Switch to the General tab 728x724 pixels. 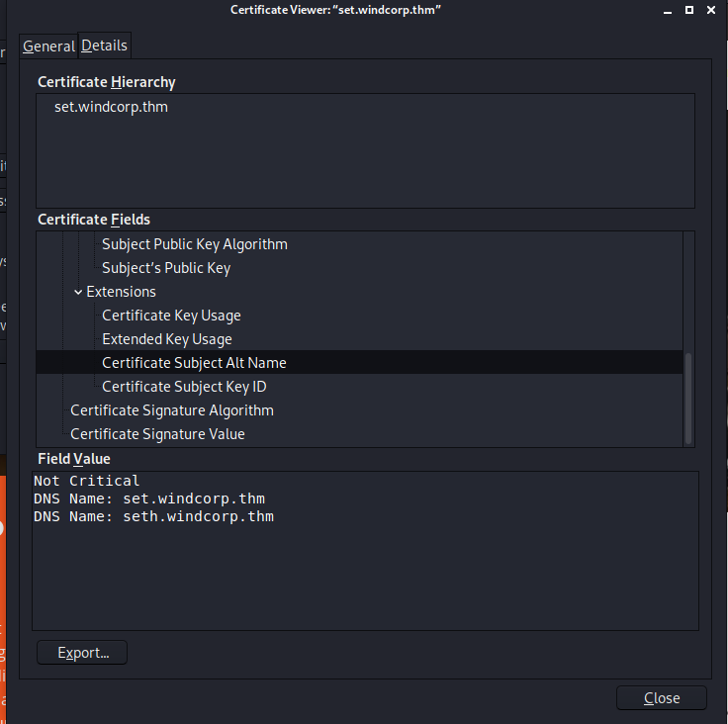[48, 46]
